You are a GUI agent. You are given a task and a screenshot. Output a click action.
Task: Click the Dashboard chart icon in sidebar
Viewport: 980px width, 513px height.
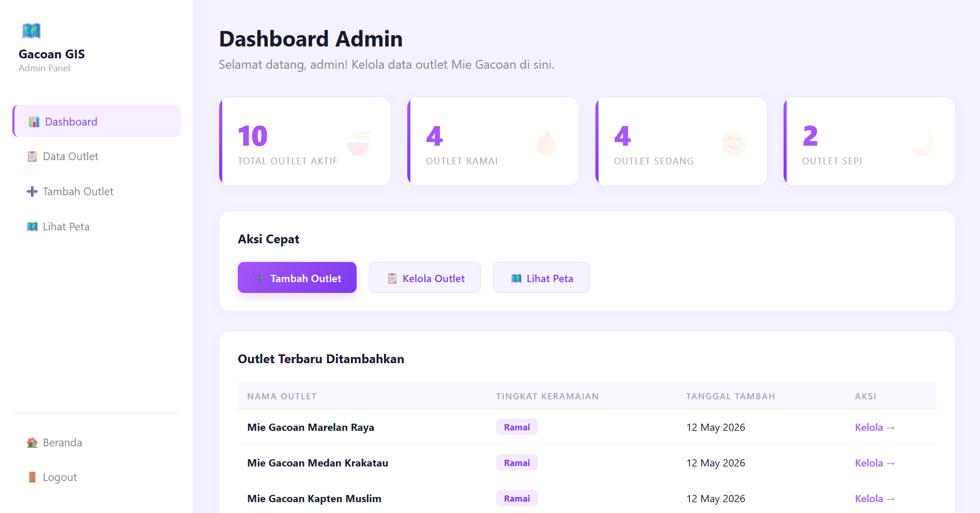[34, 122]
